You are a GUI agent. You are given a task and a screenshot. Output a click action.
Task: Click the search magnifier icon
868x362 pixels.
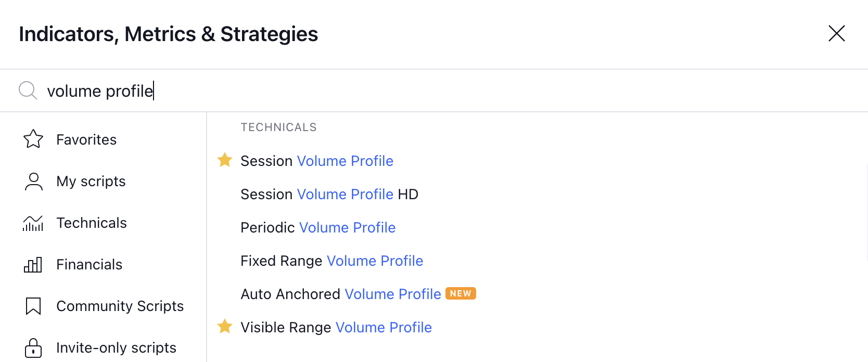pos(27,90)
